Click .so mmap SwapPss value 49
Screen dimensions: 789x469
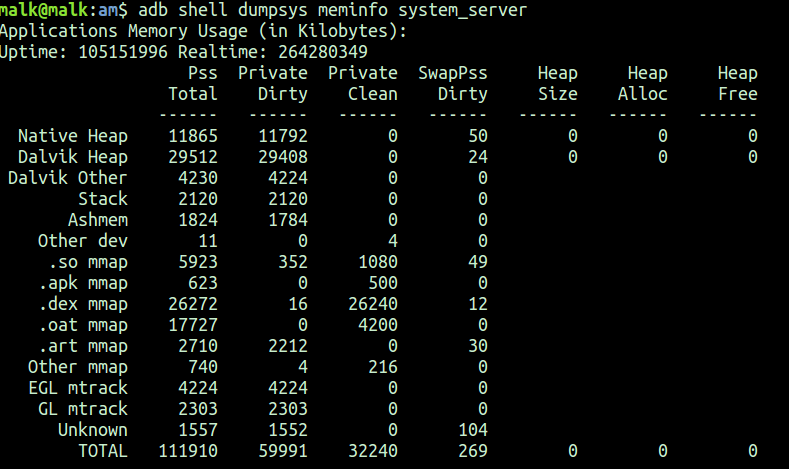[x=478, y=262]
